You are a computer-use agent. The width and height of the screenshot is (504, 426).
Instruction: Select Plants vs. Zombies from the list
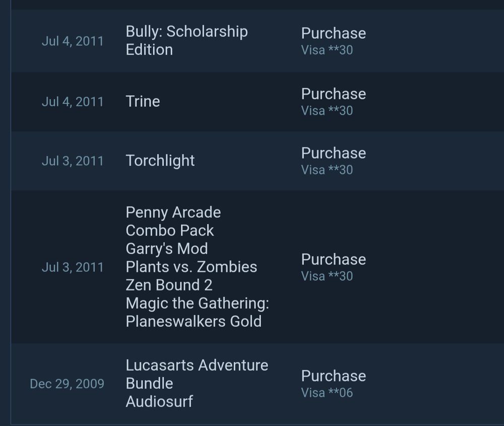[x=191, y=266]
